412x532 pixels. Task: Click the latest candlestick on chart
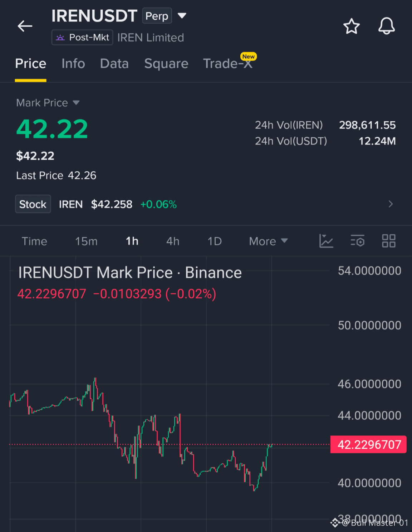(271, 445)
